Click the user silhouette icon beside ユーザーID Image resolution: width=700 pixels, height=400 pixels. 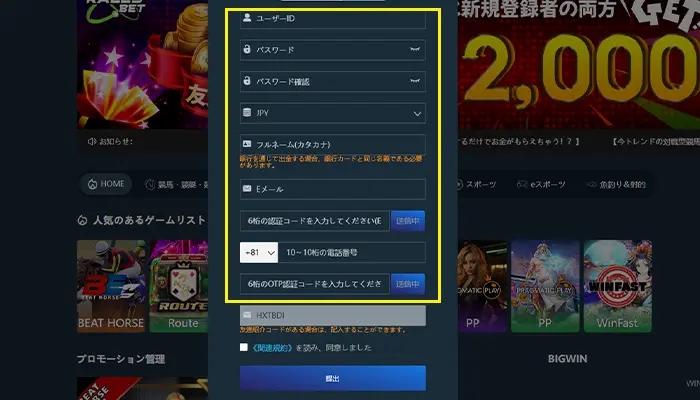tap(247, 18)
